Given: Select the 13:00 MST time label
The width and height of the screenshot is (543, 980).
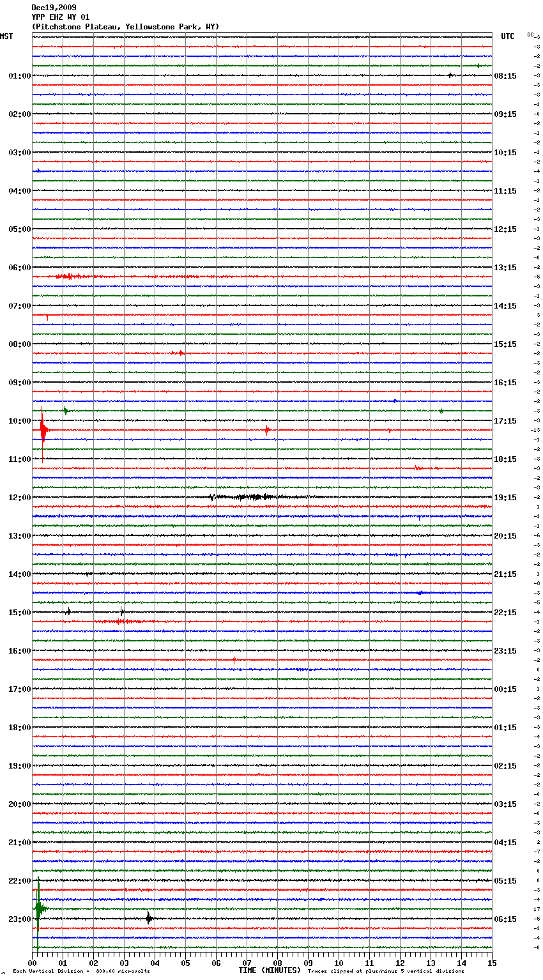Looking at the screenshot, I should pos(20,536).
